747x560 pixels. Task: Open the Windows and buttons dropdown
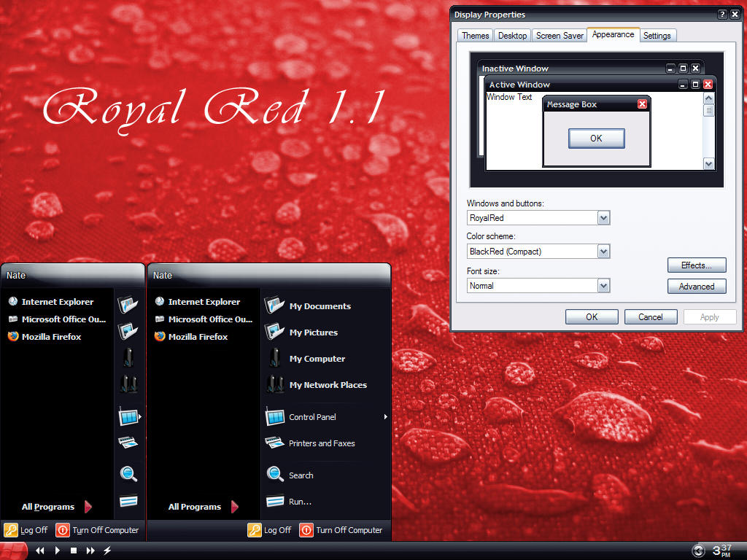(603, 217)
